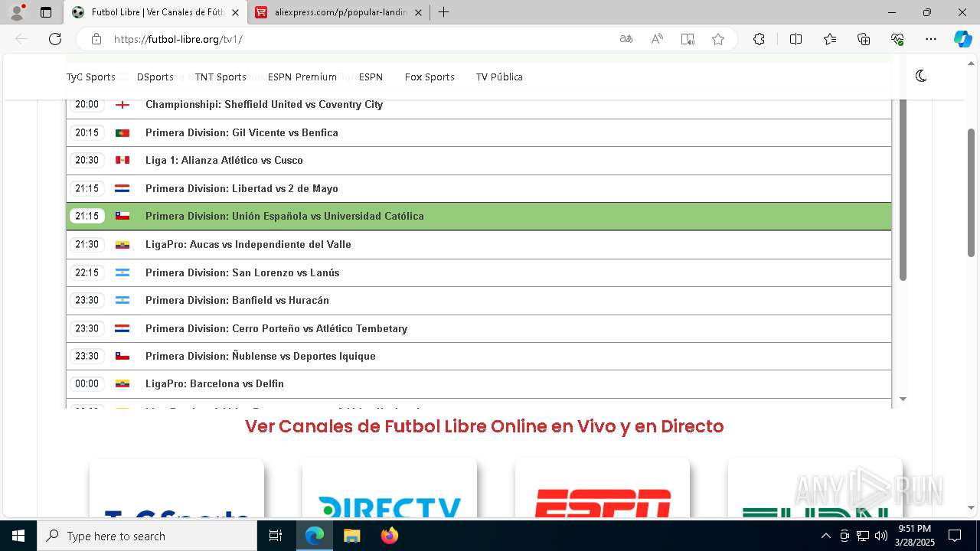This screenshot has width=980, height=551.
Task: Select Alianza Atlético vs Cusco match
Action: (479, 160)
